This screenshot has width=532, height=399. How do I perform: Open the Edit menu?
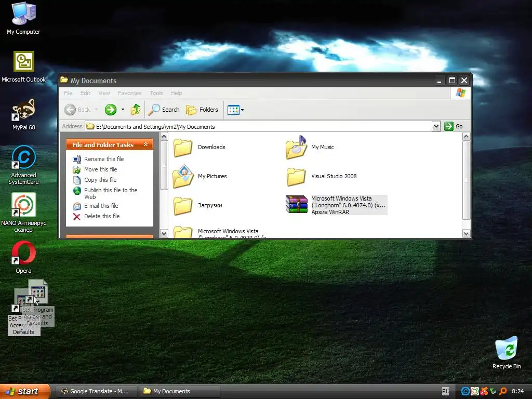pos(85,93)
